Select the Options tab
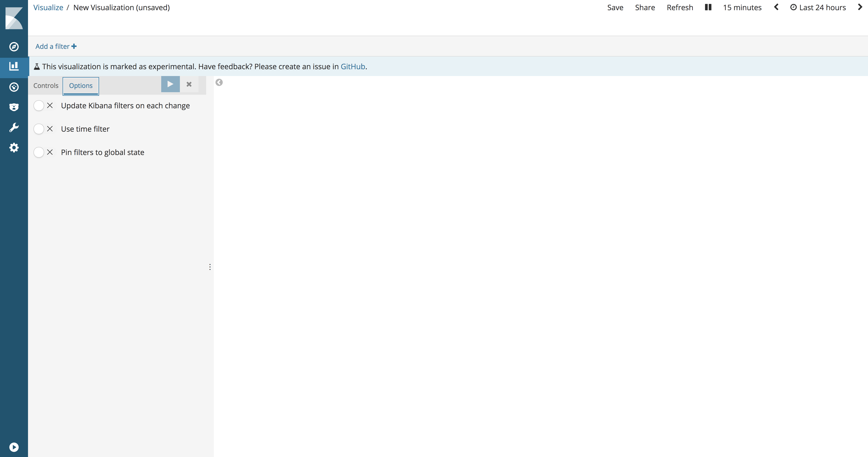868x457 pixels. click(81, 86)
